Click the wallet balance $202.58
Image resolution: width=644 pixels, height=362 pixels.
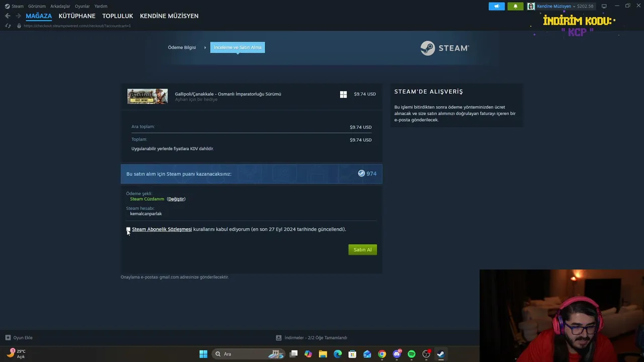click(585, 6)
